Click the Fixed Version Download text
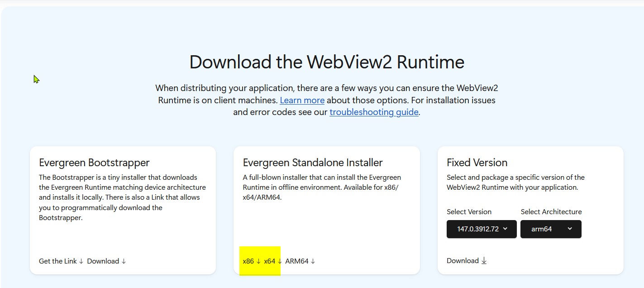Viewport: 644px width, 288px height. pyautogui.click(x=463, y=261)
